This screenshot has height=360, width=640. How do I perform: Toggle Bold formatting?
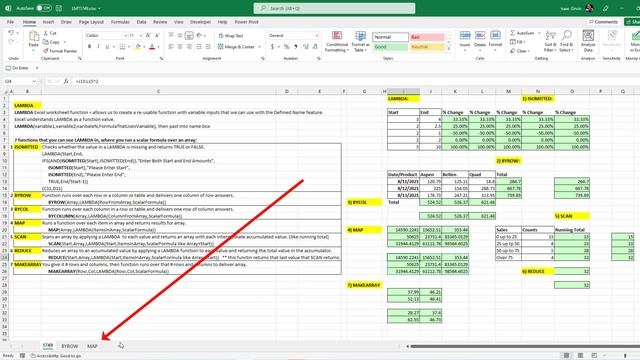[89, 47]
